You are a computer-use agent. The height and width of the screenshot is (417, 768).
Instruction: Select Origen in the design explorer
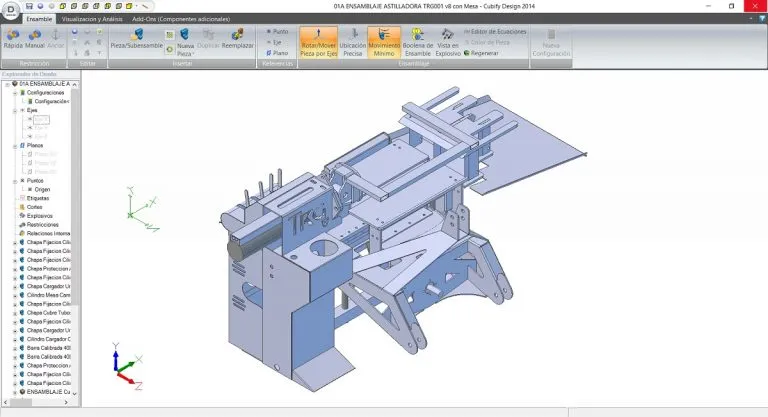point(42,188)
